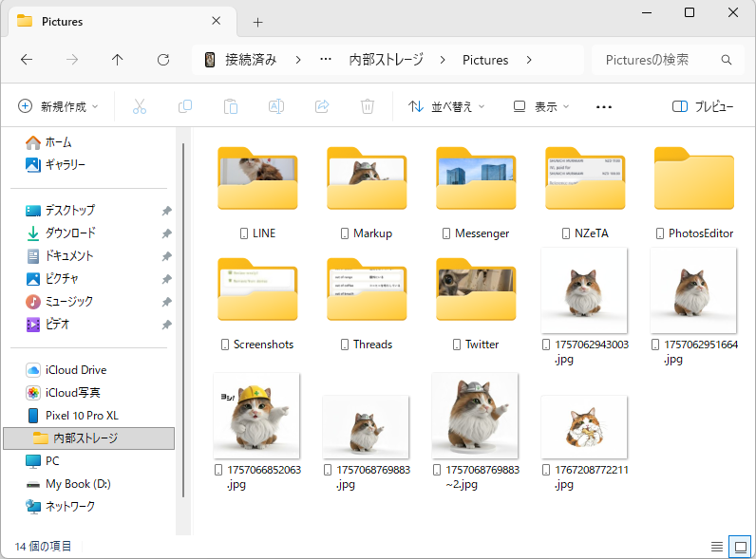Click the pin icon beside Music
The width and height of the screenshot is (756, 559).
pyautogui.click(x=166, y=302)
